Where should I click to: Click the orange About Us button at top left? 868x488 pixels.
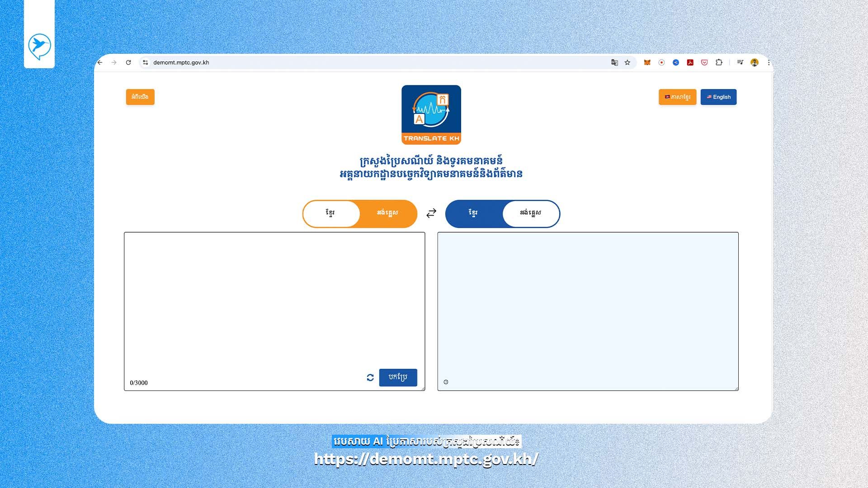pyautogui.click(x=140, y=97)
